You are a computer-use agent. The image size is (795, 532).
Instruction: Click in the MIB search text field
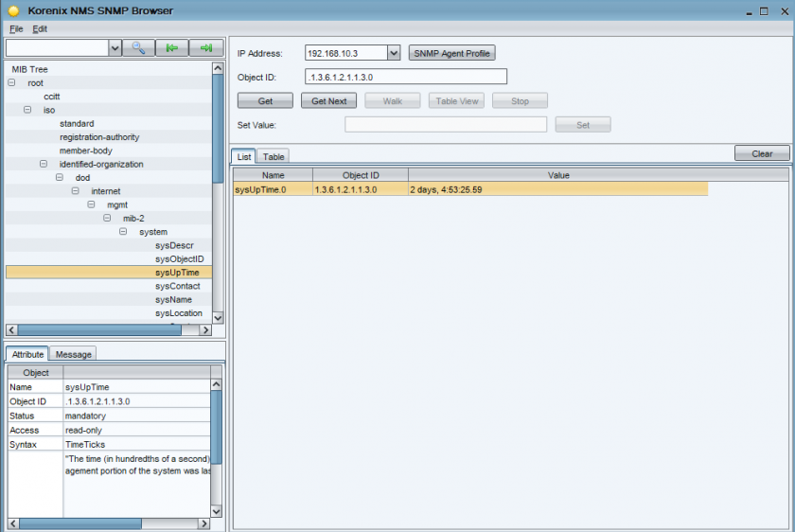point(58,48)
